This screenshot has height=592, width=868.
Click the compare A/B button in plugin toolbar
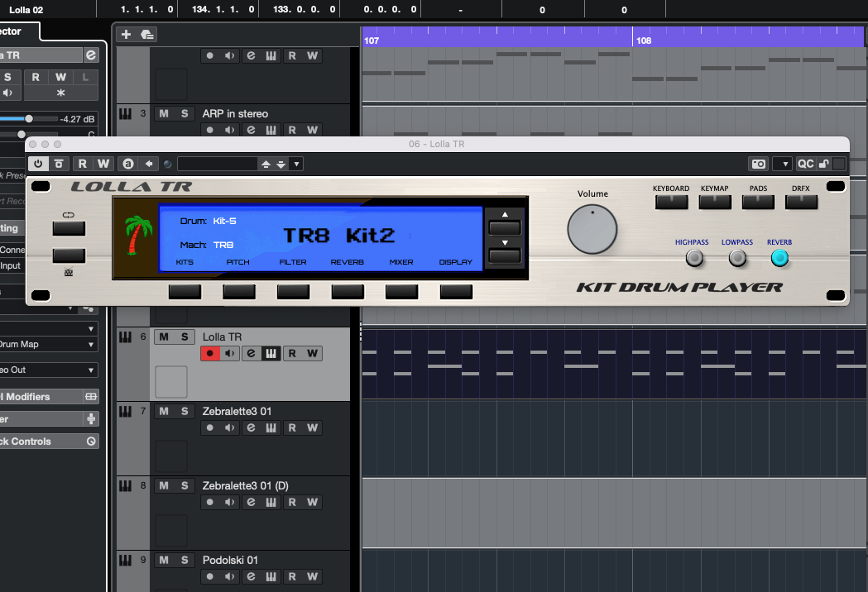click(x=128, y=164)
